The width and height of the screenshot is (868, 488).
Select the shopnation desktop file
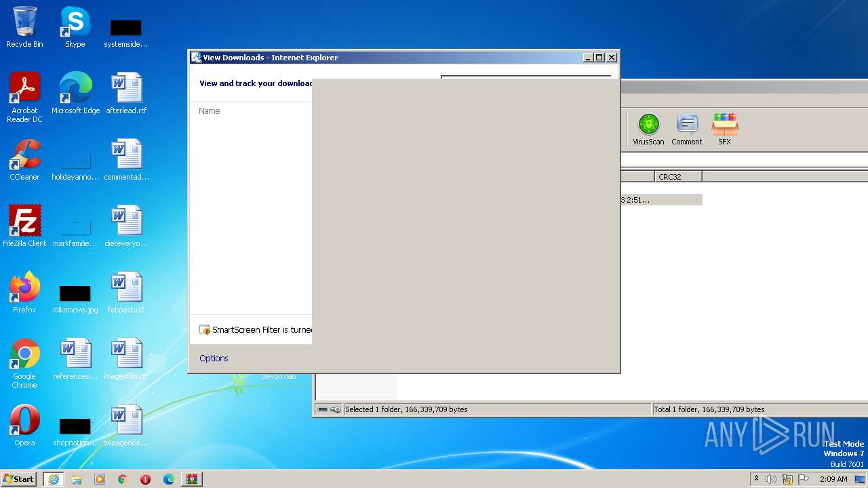[75, 432]
